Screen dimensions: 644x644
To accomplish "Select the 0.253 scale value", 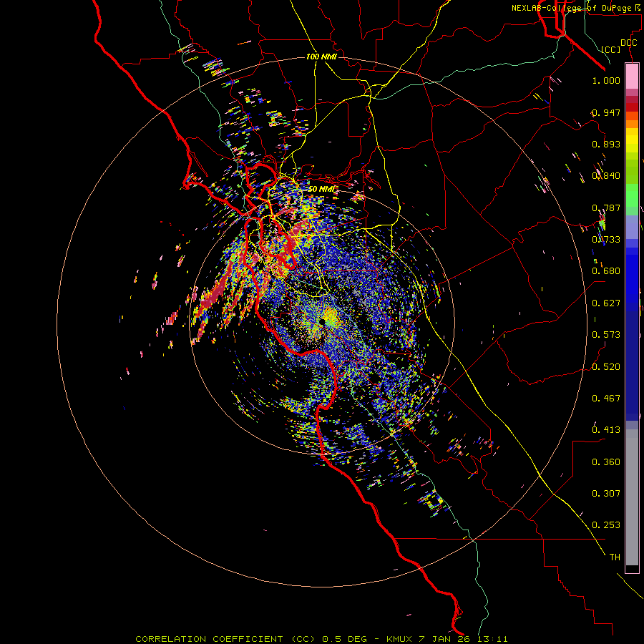I will point(606,525).
